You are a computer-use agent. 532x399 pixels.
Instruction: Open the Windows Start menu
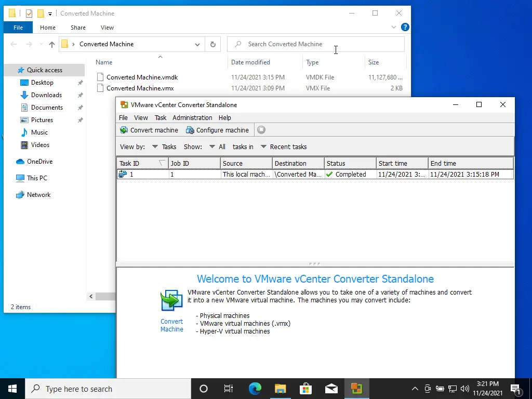pos(12,389)
